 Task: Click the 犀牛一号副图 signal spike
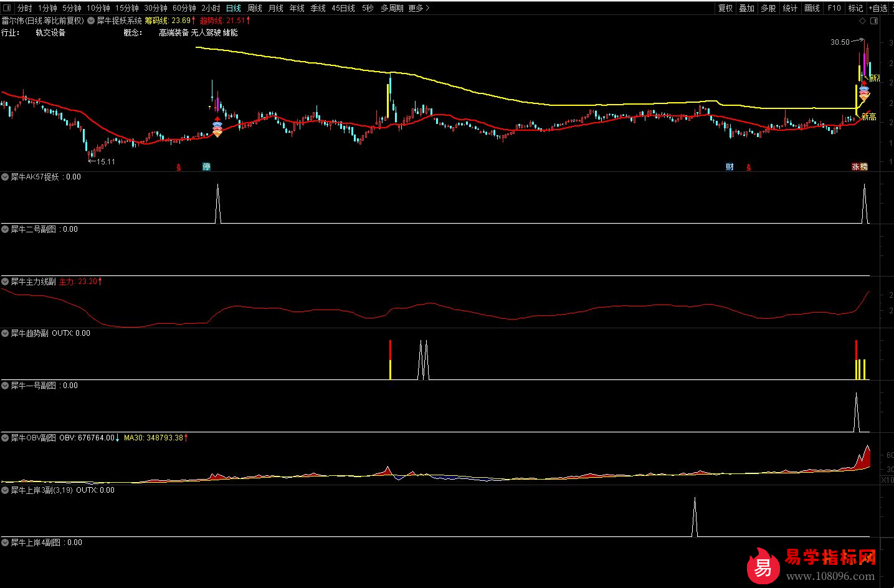point(857,412)
